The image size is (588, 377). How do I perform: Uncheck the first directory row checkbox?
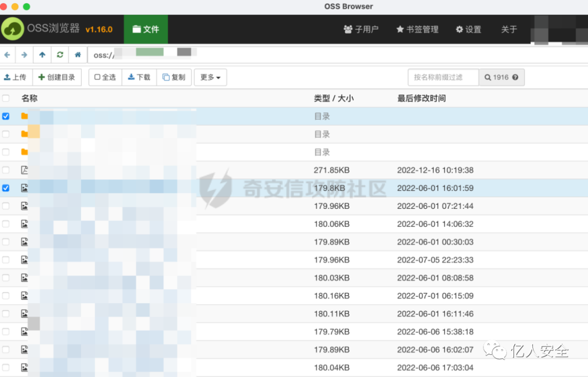point(5,116)
